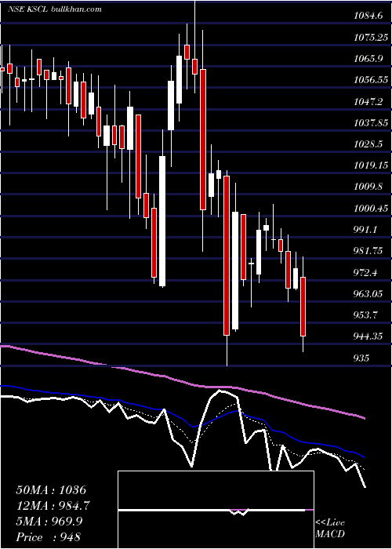The image size is (392, 549).
Task: Click the 972.4 price axis label
Action: pyautogui.click(x=365, y=273)
